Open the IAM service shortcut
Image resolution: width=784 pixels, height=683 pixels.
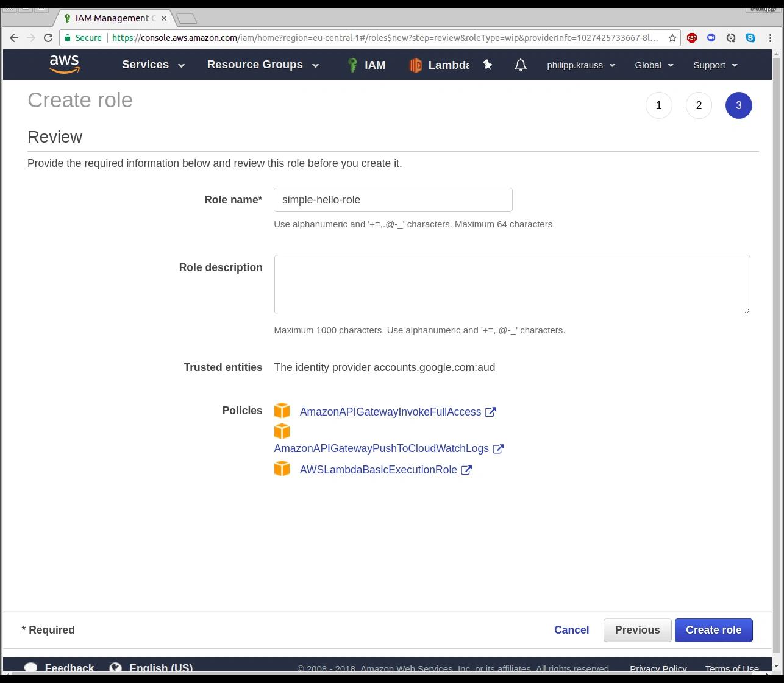366,65
